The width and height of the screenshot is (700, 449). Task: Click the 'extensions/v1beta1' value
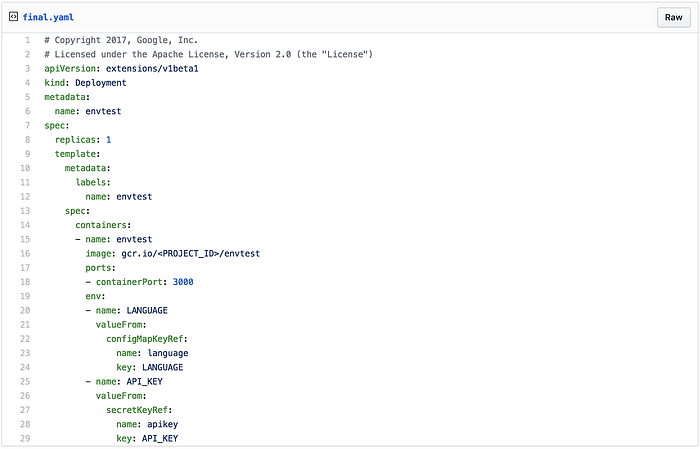coord(152,69)
